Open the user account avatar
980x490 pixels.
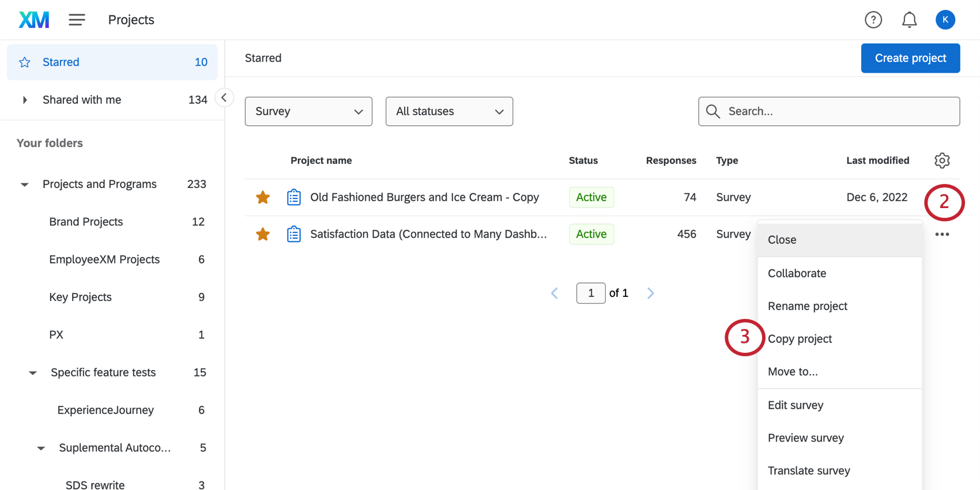945,20
